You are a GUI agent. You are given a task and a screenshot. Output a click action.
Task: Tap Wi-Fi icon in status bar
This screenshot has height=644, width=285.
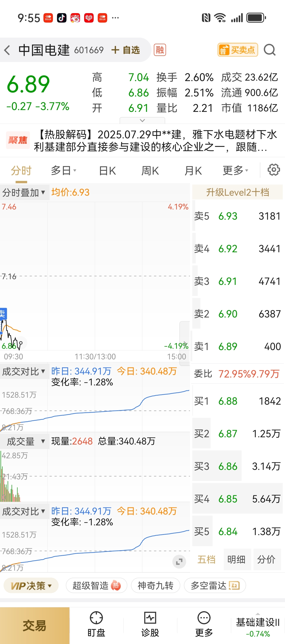click(221, 18)
